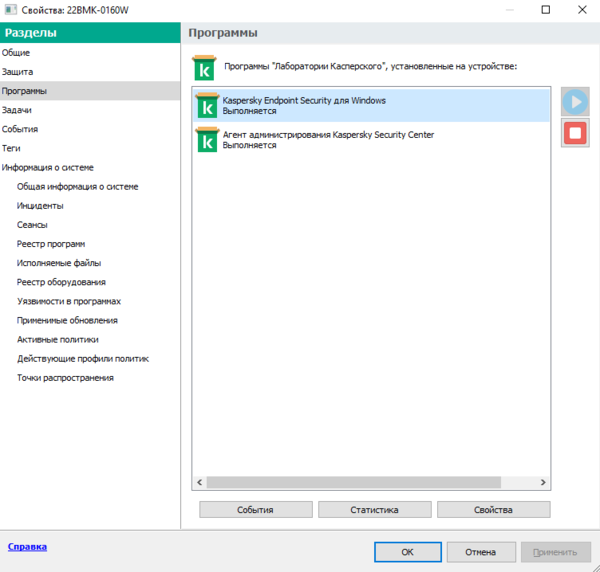Maximize the properties window
600x572 pixels.
coord(546,10)
